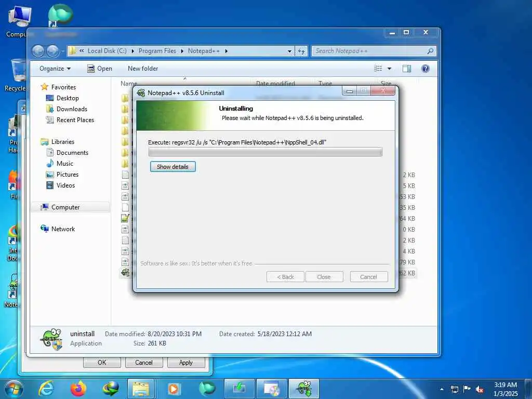Switch to Windows Explorer on the taskbar
Viewport: 532px width, 399px height.
coord(141,389)
